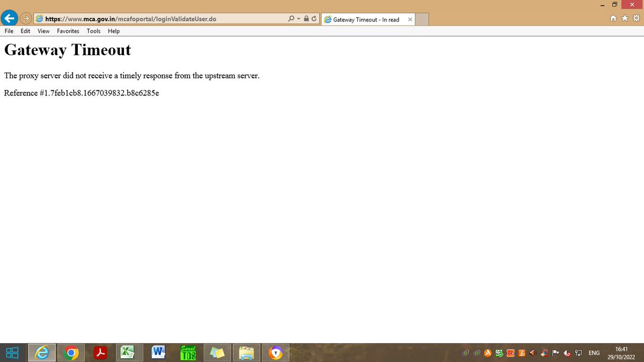
Task: Open Microsoft Excel from taskbar
Action: coord(129,352)
